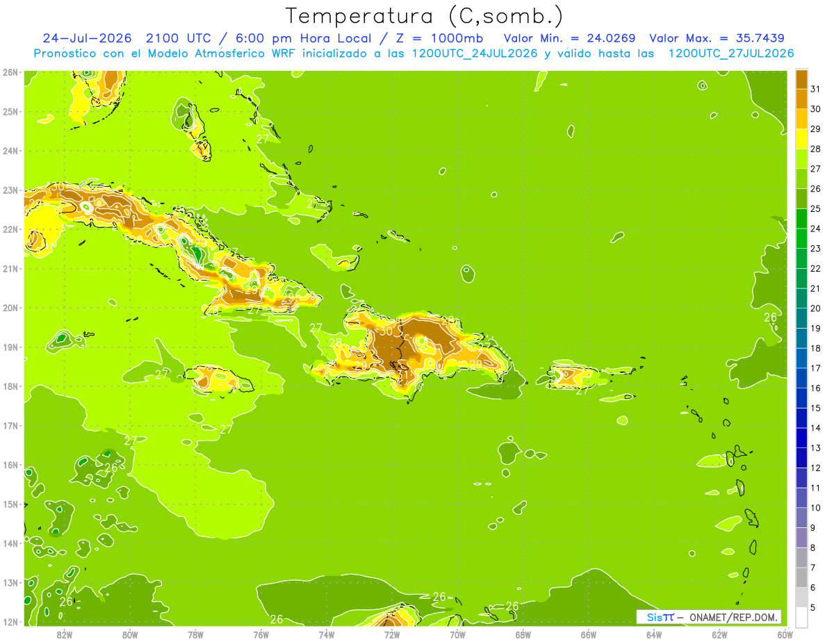Click the 70W longitude axis label
Screen dimensions: 834x644
(x=457, y=634)
